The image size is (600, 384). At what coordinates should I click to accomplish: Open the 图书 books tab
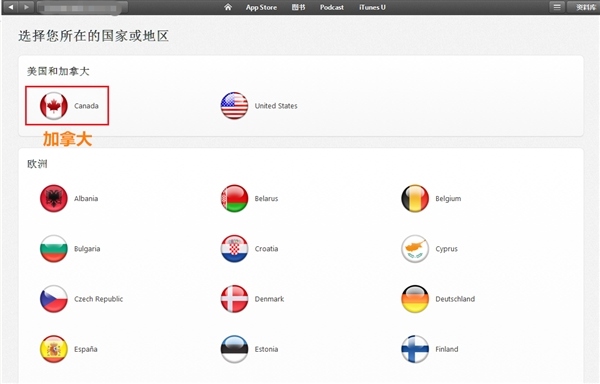[x=298, y=7]
